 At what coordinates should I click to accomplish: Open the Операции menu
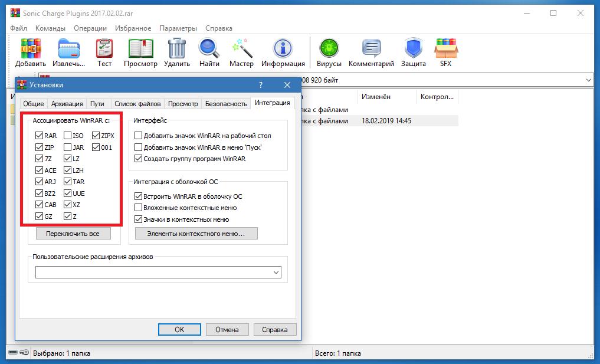click(90, 28)
